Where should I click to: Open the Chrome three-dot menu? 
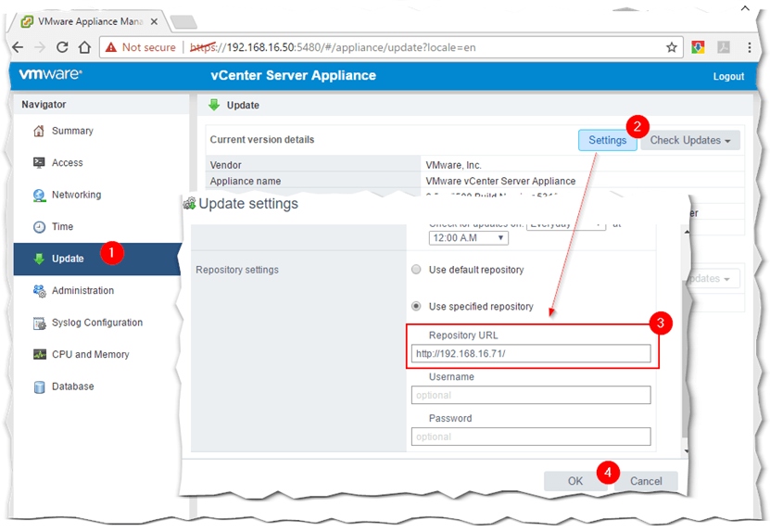coord(749,47)
